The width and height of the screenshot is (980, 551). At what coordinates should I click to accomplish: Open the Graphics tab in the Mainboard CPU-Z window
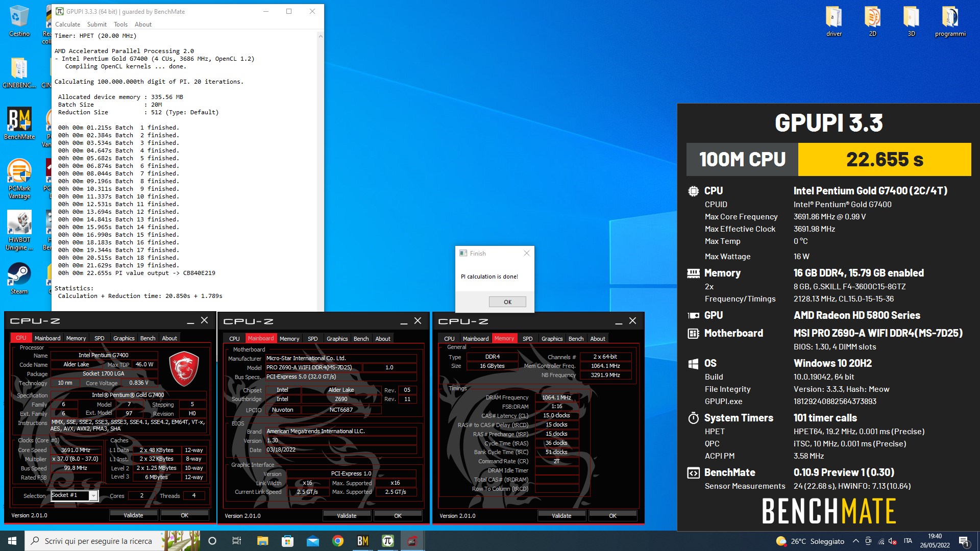pyautogui.click(x=337, y=339)
